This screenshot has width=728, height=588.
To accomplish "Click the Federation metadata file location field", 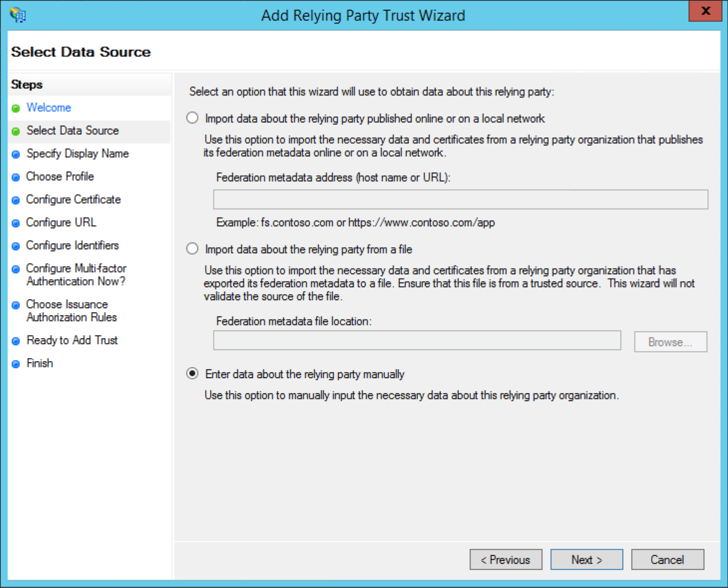I will pyautogui.click(x=417, y=340).
